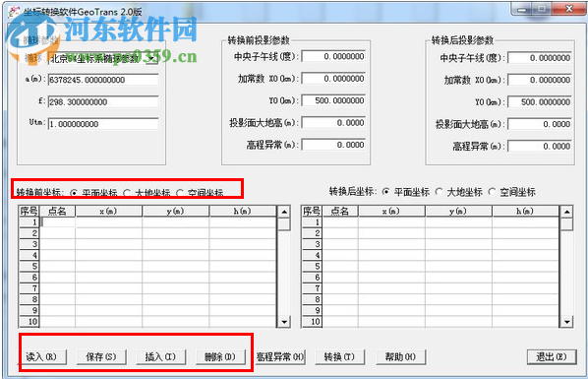Image resolution: width=588 pixels, height=379 pixels.
Task: Edit pre-conversion 加常数 X0(km) field
Action: click(333, 79)
